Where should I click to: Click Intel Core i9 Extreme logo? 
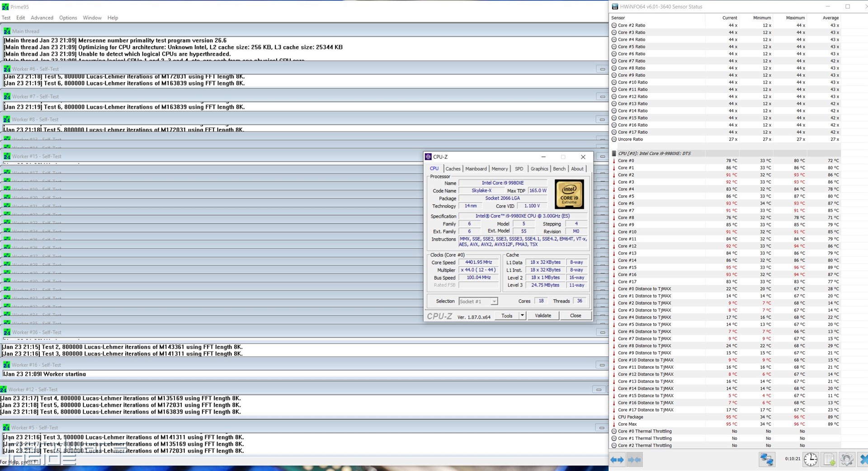(569, 194)
